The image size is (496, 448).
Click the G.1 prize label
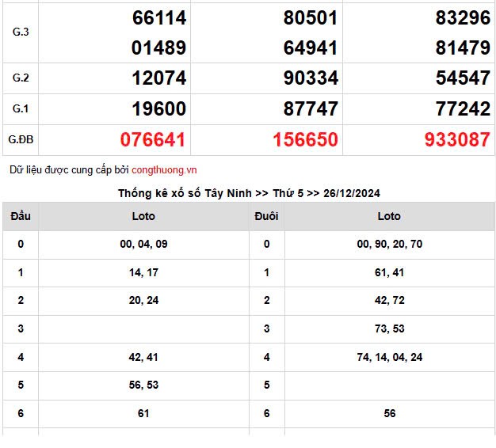(21, 109)
